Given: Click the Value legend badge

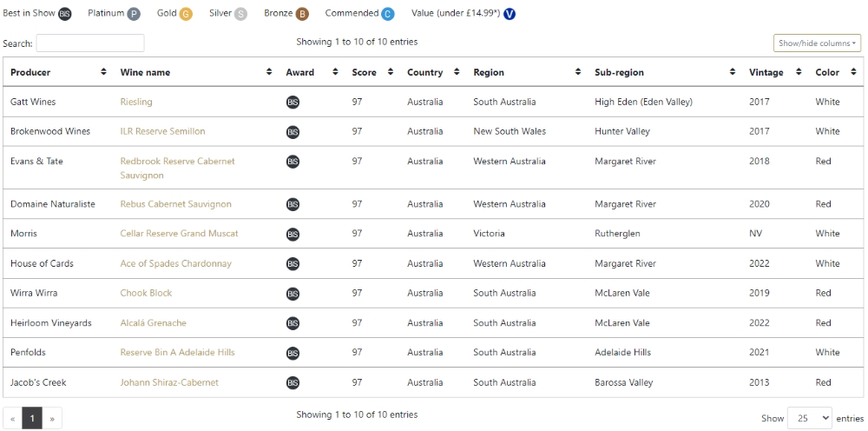Looking at the screenshot, I should coord(510,14).
